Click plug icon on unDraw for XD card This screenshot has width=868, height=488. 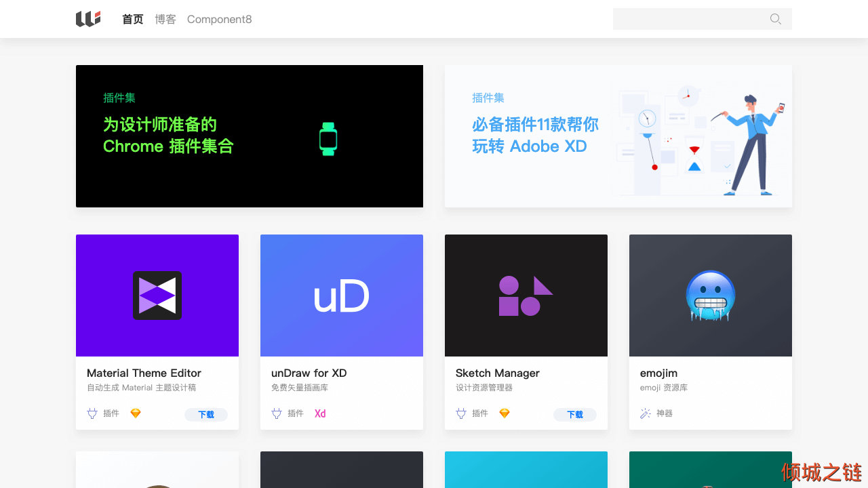277,413
